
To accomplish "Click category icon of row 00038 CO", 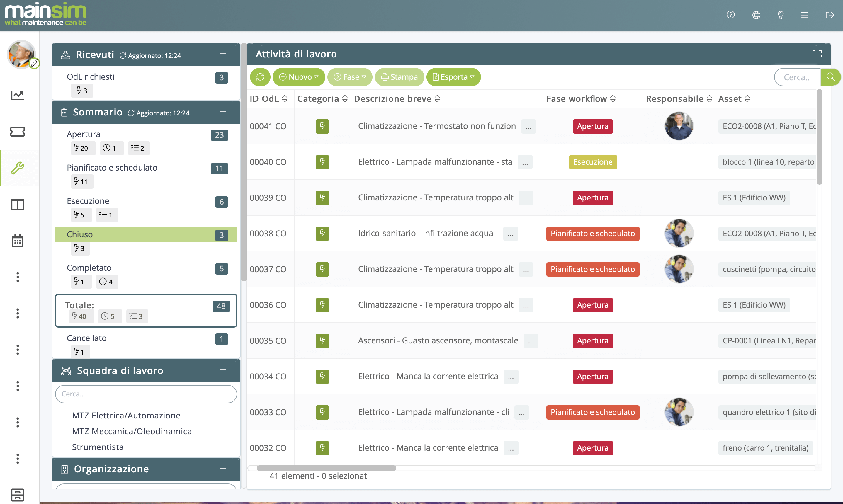I will click(322, 234).
